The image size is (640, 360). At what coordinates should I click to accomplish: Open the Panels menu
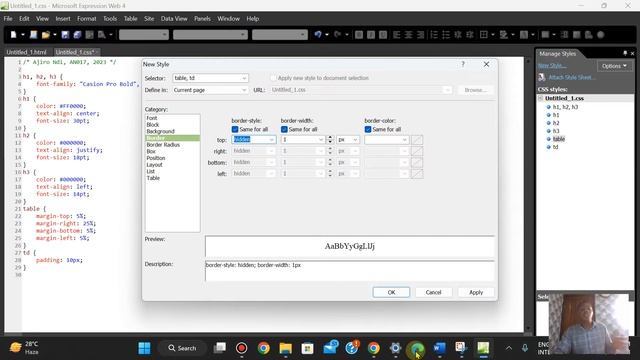click(202, 18)
